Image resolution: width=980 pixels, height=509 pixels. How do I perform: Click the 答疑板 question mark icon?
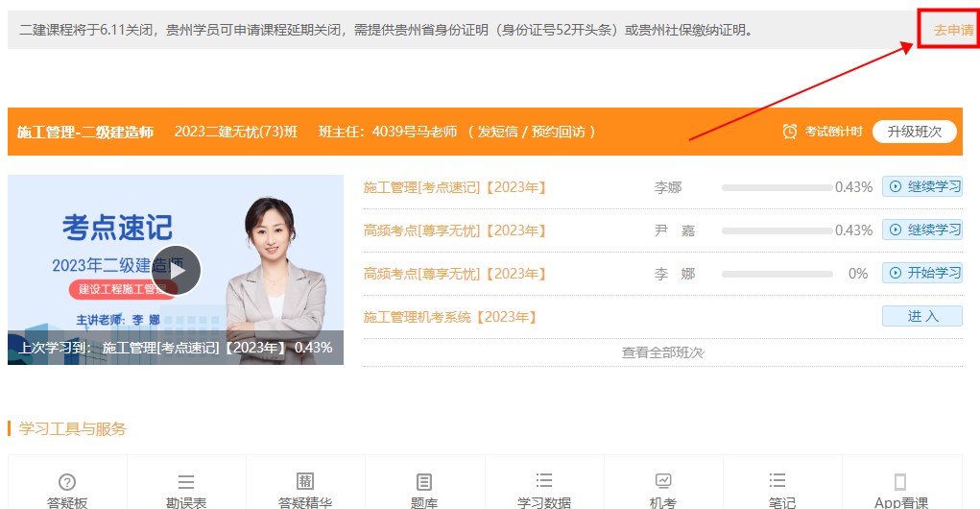point(67,482)
